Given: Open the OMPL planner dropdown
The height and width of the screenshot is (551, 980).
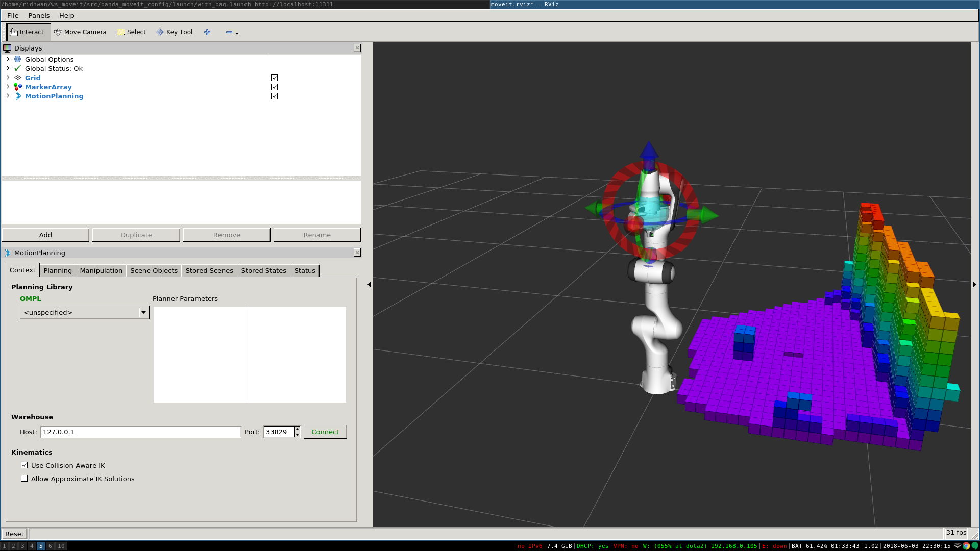Looking at the screenshot, I should [x=84, y=312].
